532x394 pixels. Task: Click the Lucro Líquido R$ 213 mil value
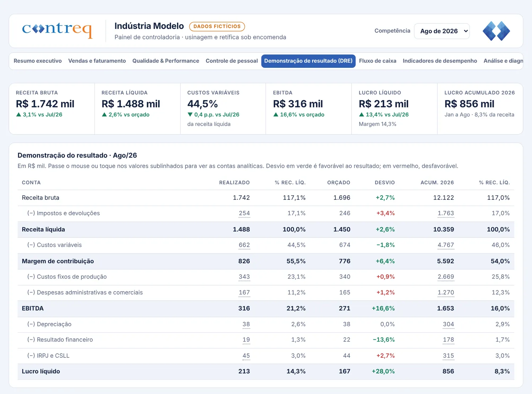click(x=383, y=104)
